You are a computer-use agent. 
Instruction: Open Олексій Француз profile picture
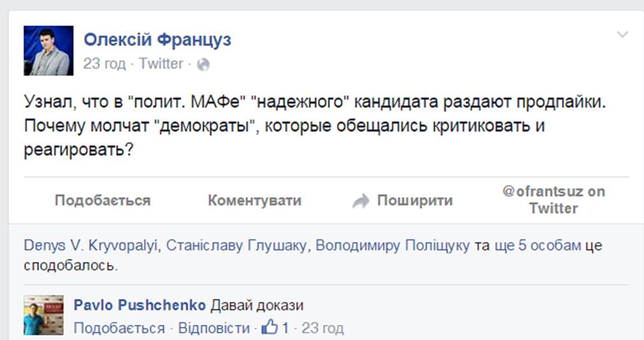coord(48,50)
